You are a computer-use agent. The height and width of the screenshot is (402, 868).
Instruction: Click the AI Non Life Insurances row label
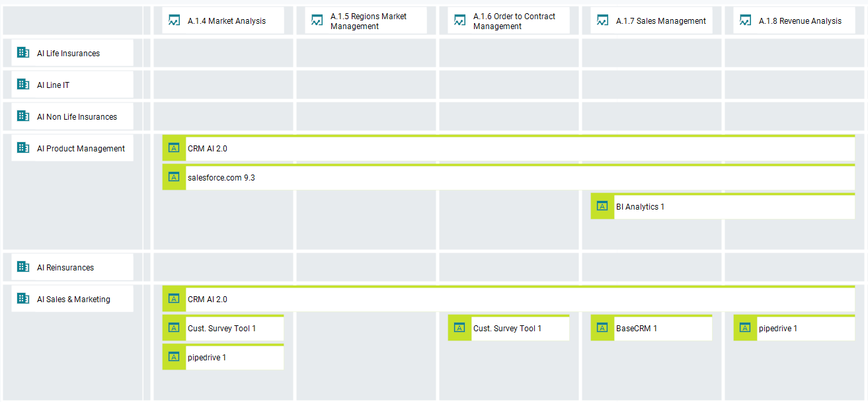point(71,116)
